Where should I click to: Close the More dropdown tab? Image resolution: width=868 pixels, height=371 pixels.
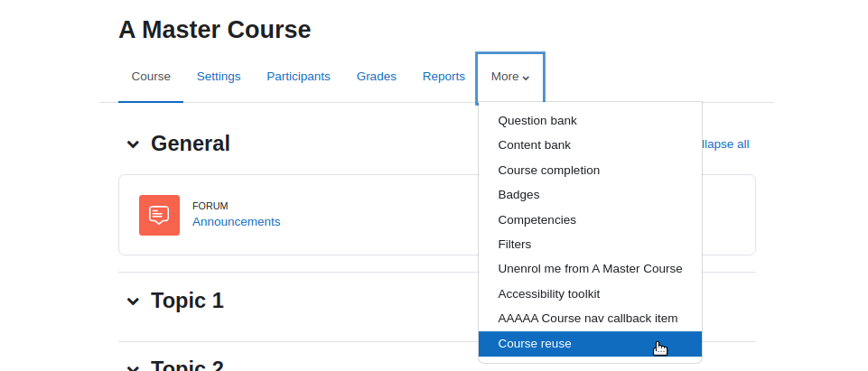(510, 77)
